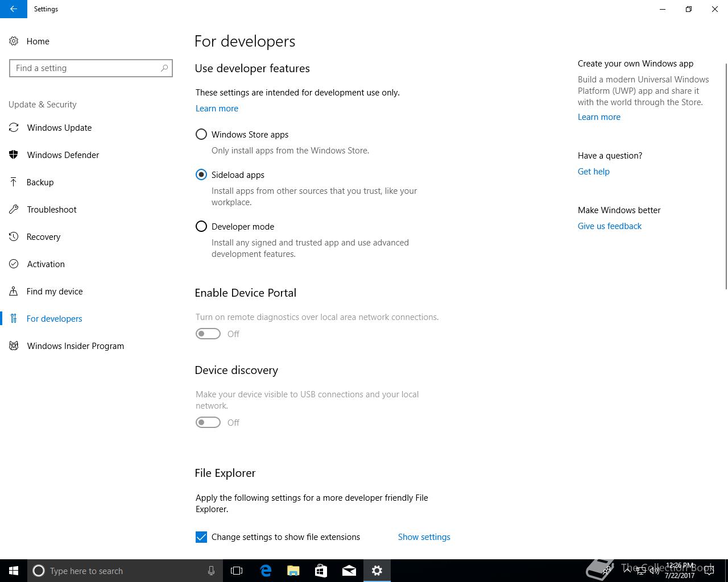Open the Find my device page

55,292
